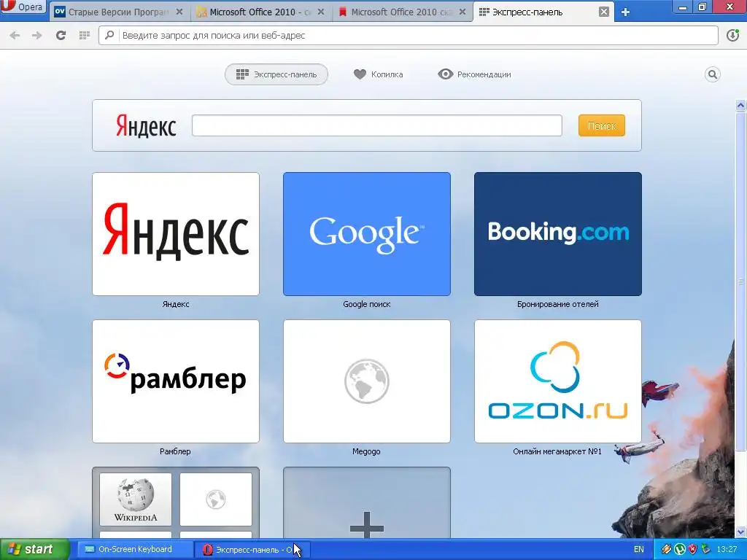747x560 pixels.
Task: Open the Opera main menu button
Action: coord(23,7)
